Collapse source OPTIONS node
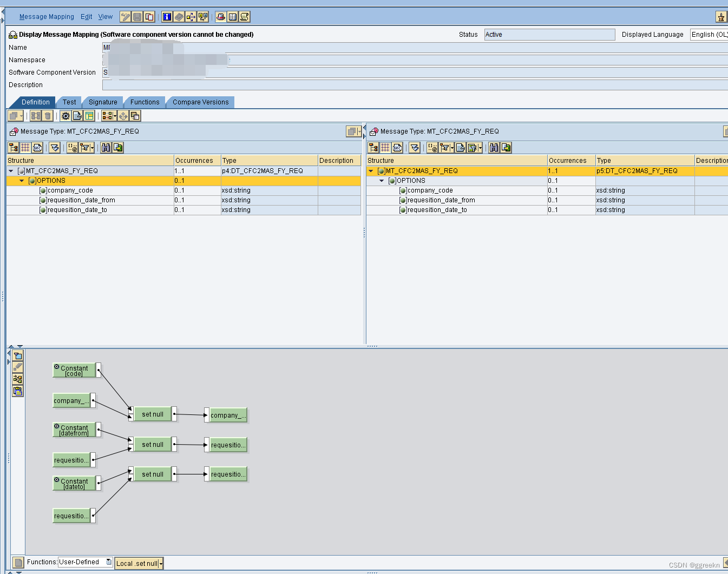 [x=22, y=181]
